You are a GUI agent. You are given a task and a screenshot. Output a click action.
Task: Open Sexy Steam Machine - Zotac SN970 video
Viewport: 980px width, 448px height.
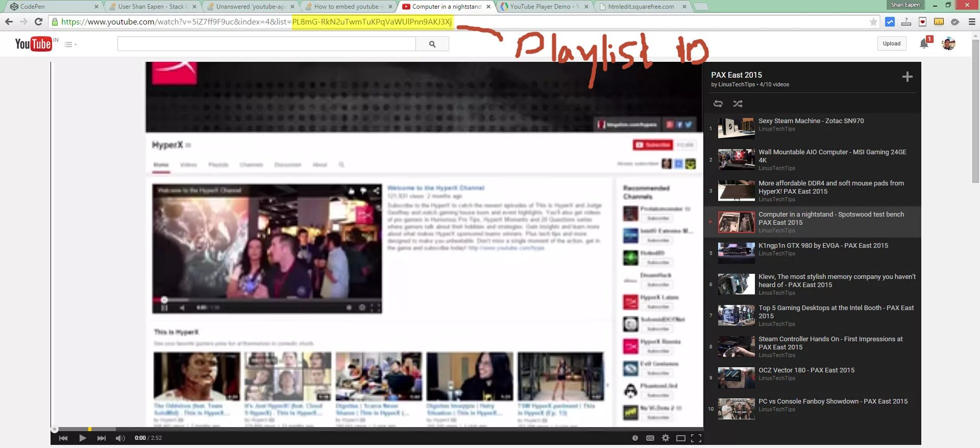[x=811, y=121]
